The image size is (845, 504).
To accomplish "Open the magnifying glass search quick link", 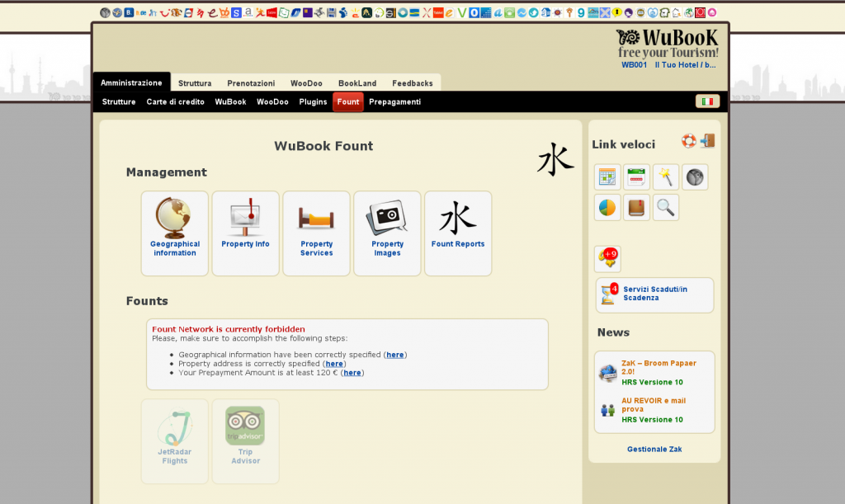I will pos(666,207).
